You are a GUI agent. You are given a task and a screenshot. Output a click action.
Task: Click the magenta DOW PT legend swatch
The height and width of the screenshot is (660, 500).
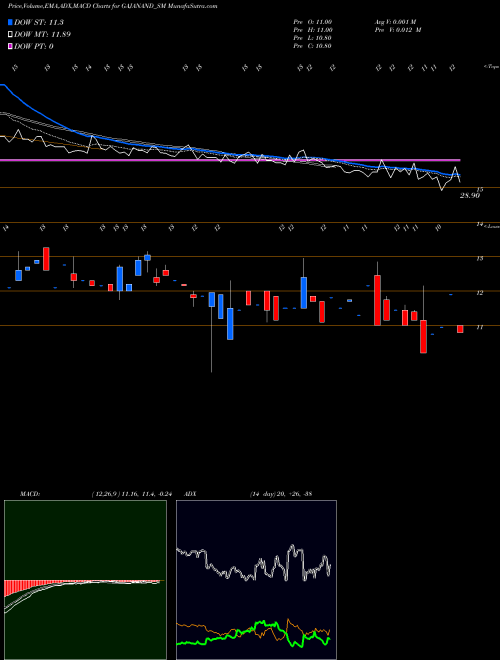point(11,46)
